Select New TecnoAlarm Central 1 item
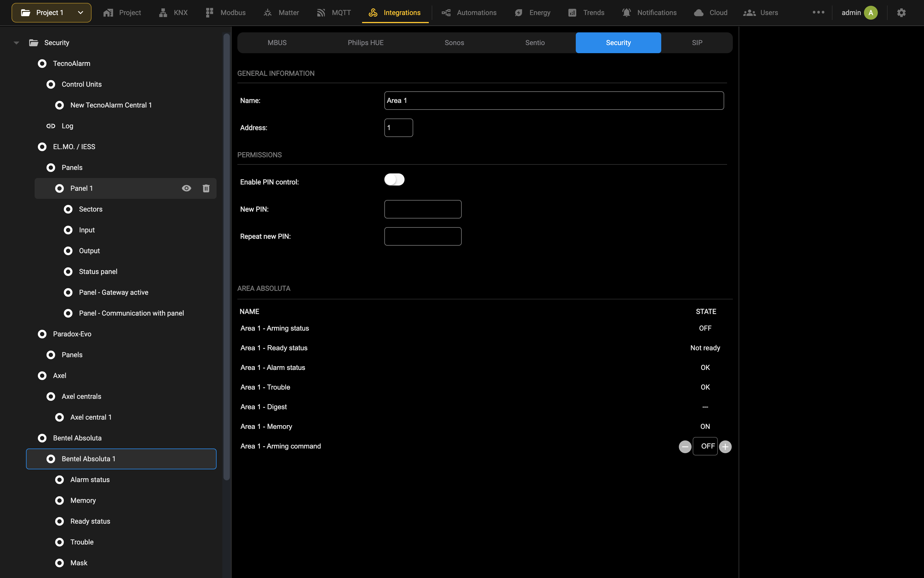 (111, 105)
